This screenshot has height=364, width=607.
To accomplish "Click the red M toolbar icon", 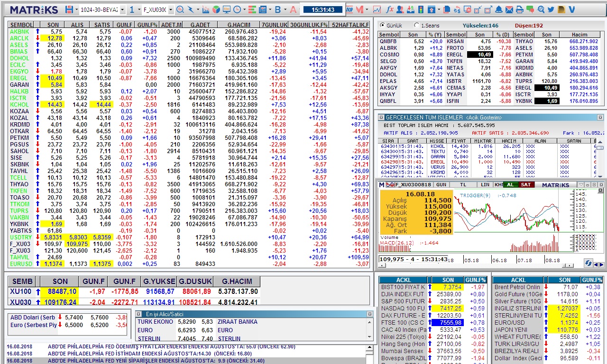I will [x=360, y=9].
